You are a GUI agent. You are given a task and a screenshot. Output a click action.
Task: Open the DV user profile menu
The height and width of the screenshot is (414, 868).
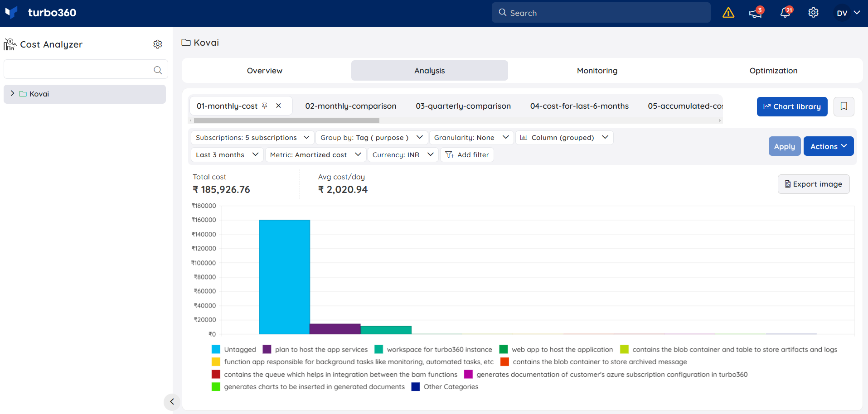pos(848,13)
